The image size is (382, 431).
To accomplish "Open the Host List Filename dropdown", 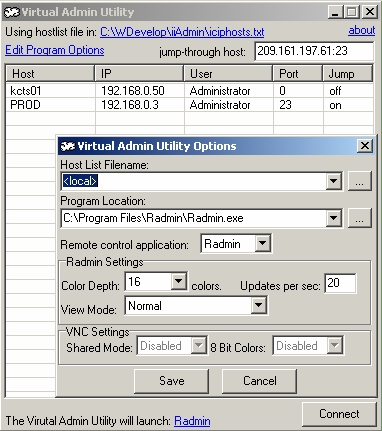I will (333, 181).
